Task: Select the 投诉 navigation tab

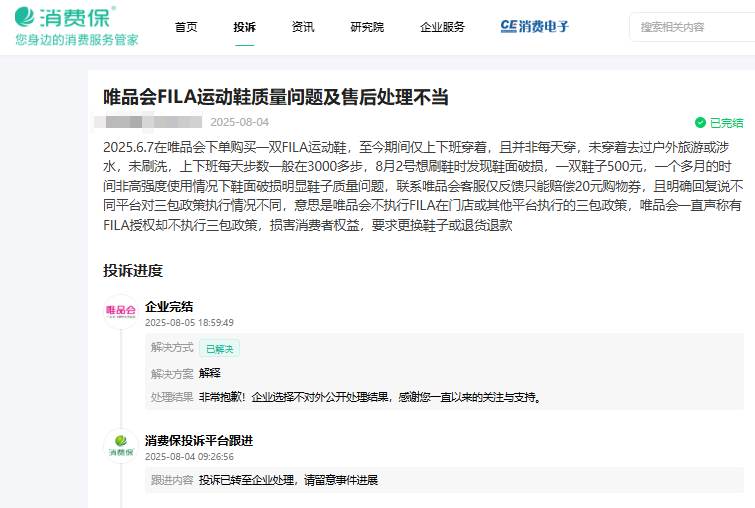Action: pos(244,27)
